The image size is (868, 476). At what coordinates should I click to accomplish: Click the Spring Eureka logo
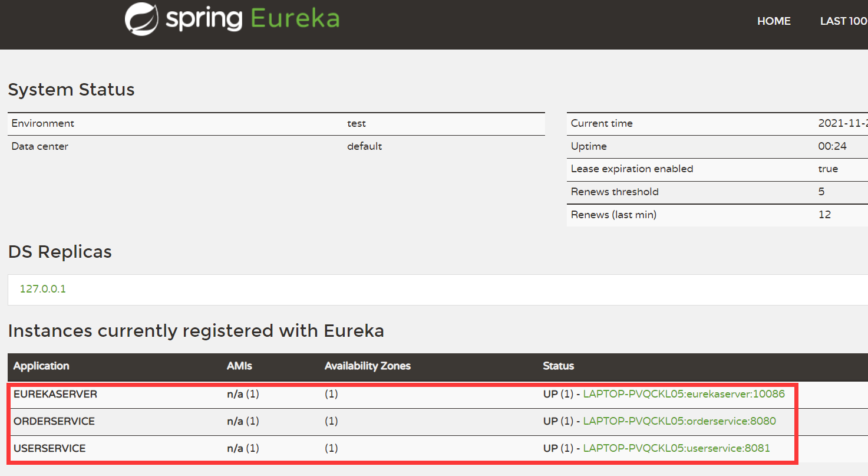point(232,19)
